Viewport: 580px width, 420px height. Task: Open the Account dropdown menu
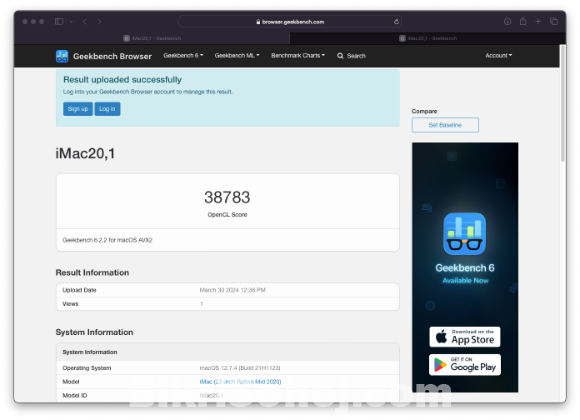pos(499,56)
